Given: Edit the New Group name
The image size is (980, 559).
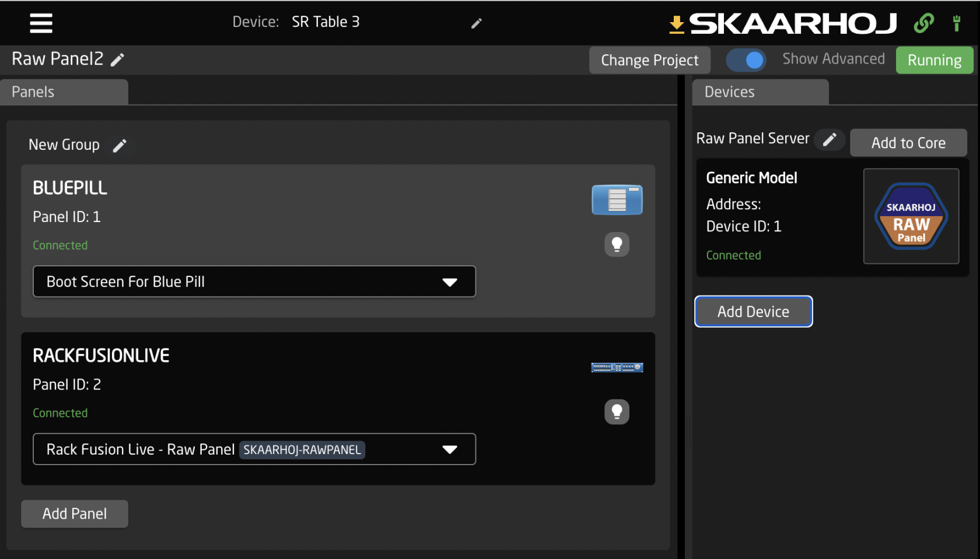Looking at the screenshot, I should 120,146.
